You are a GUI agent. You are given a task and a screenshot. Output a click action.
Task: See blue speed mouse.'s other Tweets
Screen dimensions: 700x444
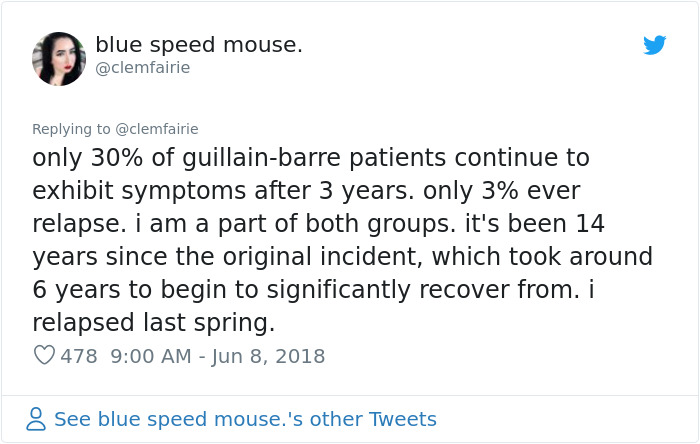tap(245, 419)
